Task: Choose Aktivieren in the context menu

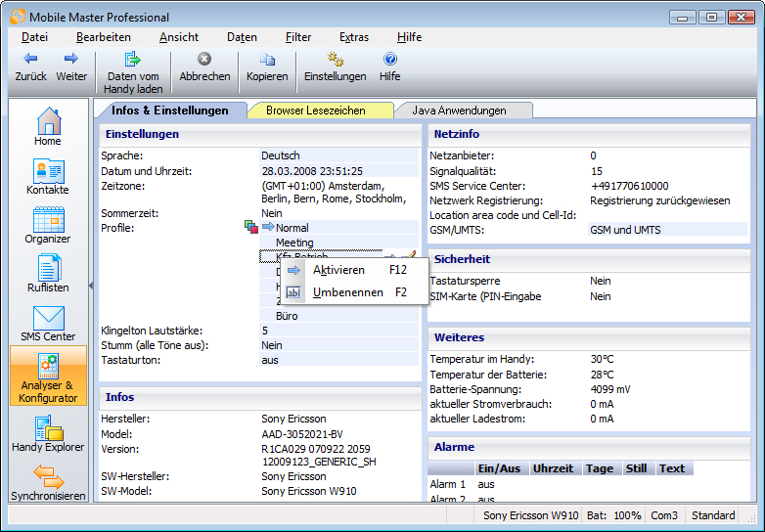Action: tap(338, 270)
